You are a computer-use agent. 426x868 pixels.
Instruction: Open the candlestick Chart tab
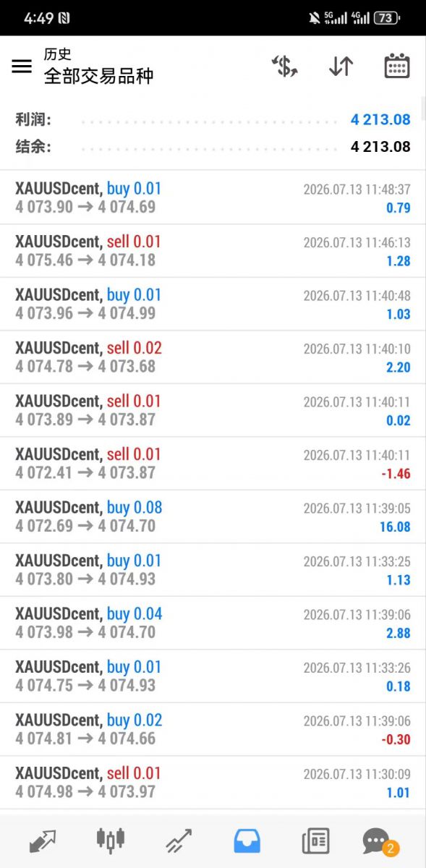click(x=110, y=841)
